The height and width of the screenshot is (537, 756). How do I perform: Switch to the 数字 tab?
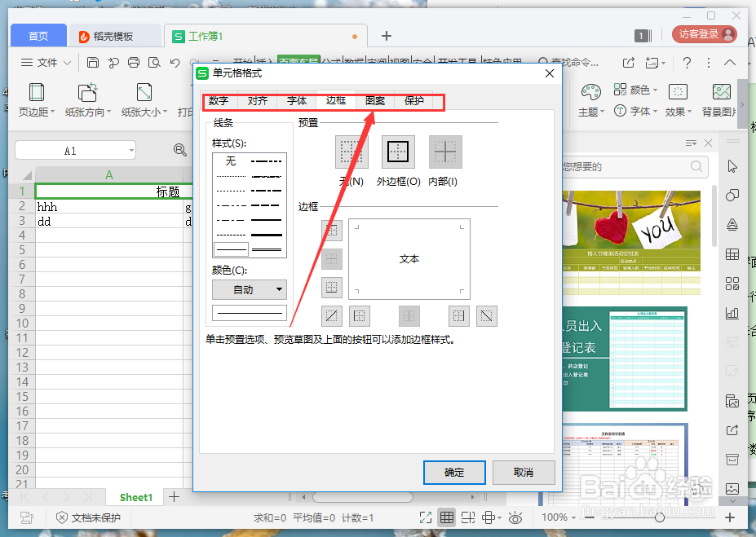pyautogui.click(x=219, y=101)
